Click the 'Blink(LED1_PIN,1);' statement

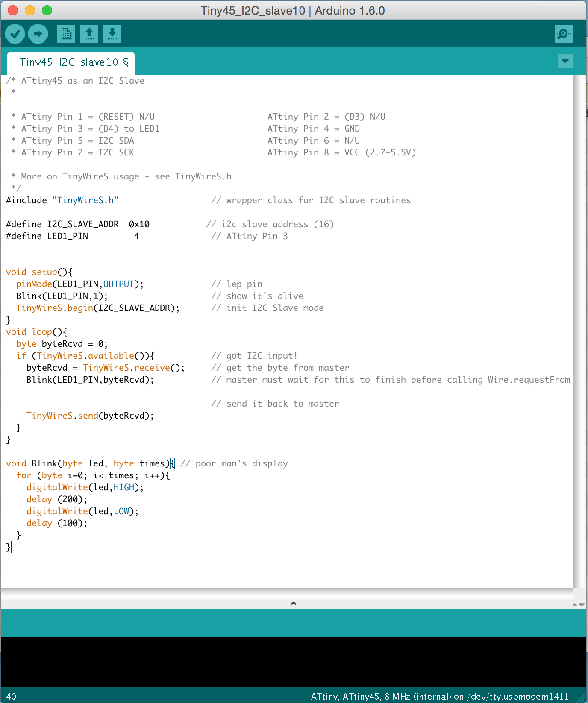click(62, 296)
